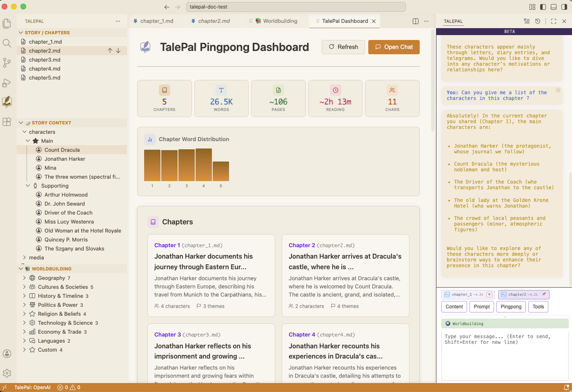Viewport: 572px width, 392px height.
Task: Click the Pingpong button in chat
Action: pos(511,307)
